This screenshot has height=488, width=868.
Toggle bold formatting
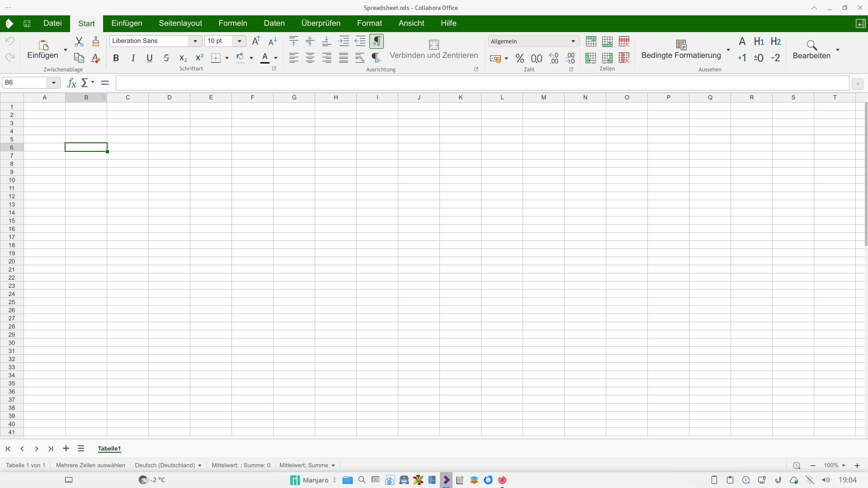click(x=116, y=58)
